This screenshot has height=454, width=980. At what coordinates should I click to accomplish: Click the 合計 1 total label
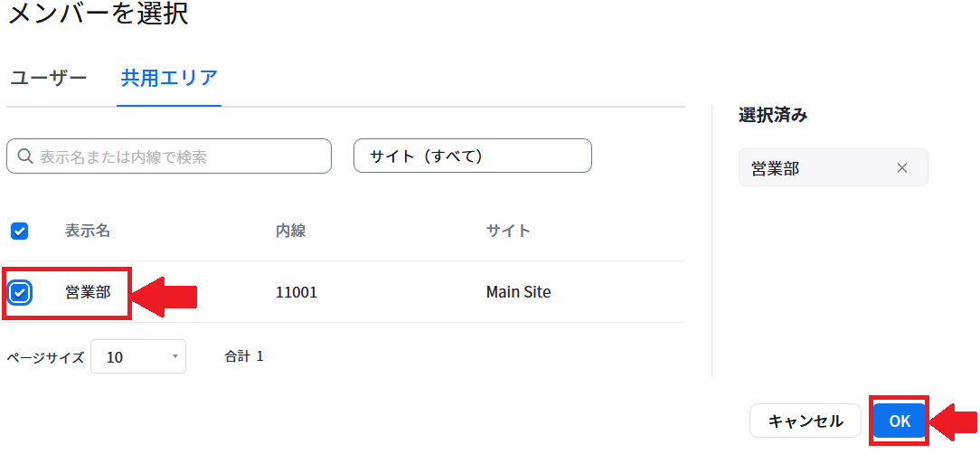(x=244, y=356)
